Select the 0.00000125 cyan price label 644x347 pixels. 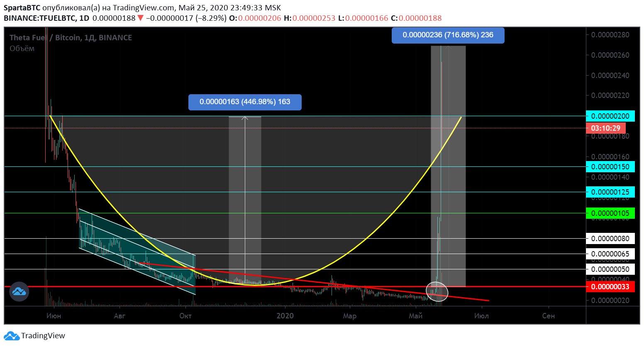click(x=610, y=192)
